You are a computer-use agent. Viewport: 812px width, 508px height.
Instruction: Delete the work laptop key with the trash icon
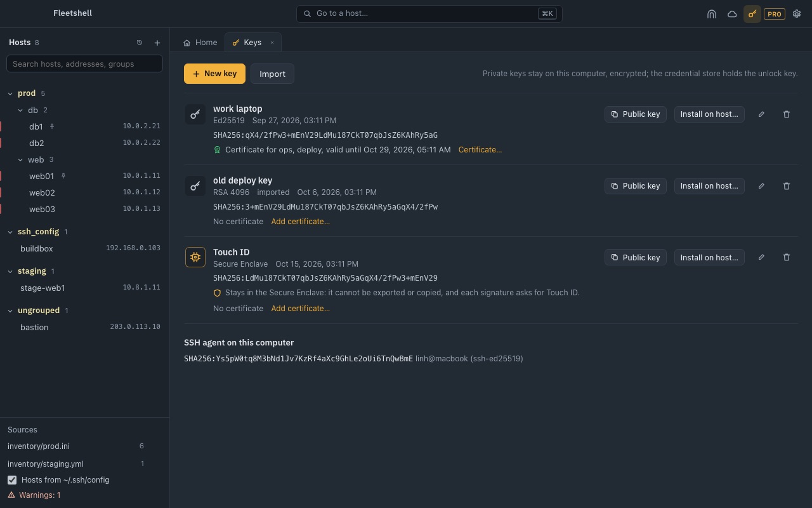787,114
